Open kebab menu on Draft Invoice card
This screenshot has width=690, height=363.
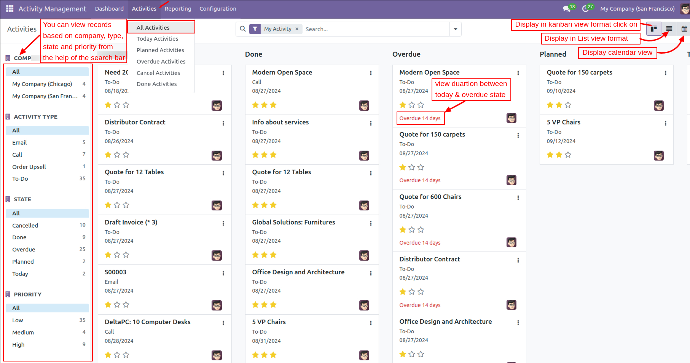(223, 223)
